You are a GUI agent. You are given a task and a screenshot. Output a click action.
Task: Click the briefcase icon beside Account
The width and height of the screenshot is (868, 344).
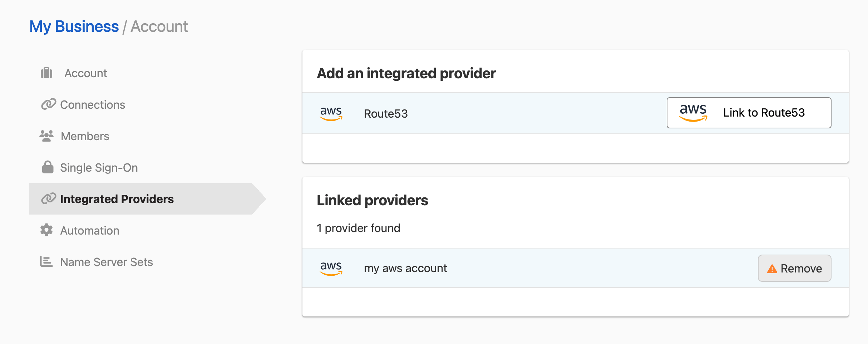point(46,73)
